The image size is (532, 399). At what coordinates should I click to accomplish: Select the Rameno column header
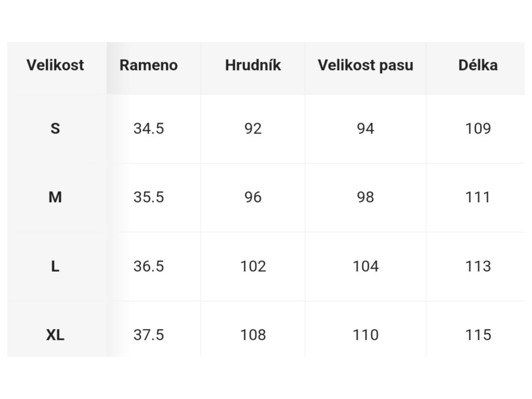pyautogui.click(x=149, y=65)
